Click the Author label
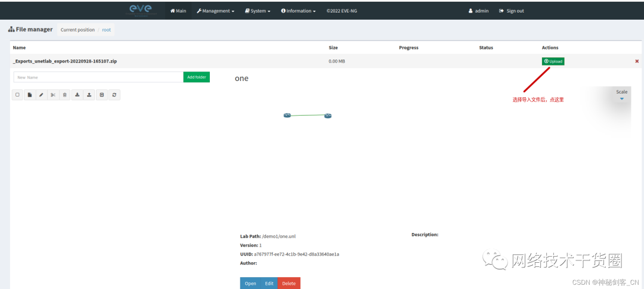644x289 pixels. (249, 263)
